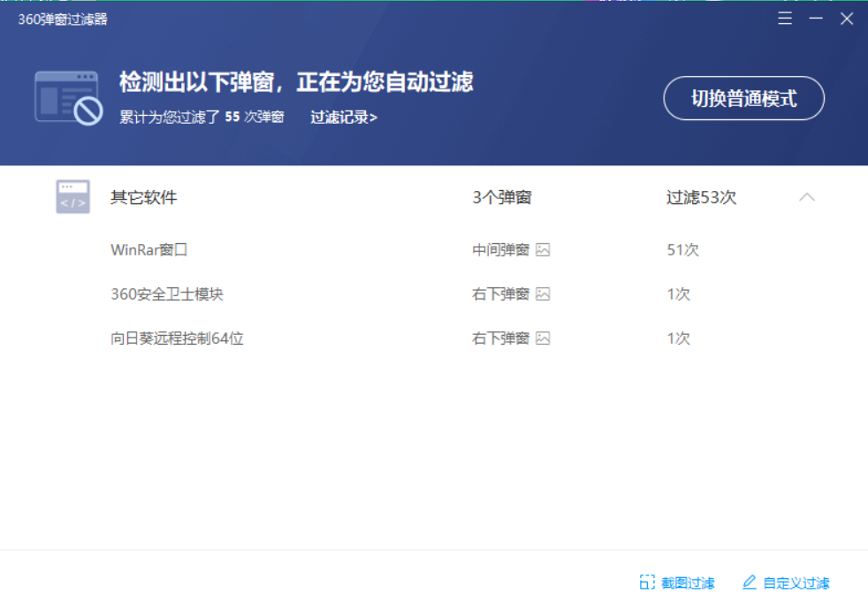Collapse the 其它软件 group
The width and height of the screenshot is (868, 609).
[807, 197]
